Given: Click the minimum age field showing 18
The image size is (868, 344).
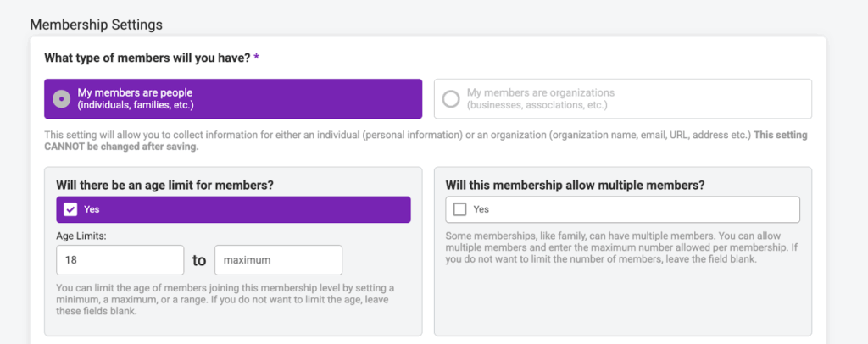Looking at the screenshot, I should pos(120,260).
